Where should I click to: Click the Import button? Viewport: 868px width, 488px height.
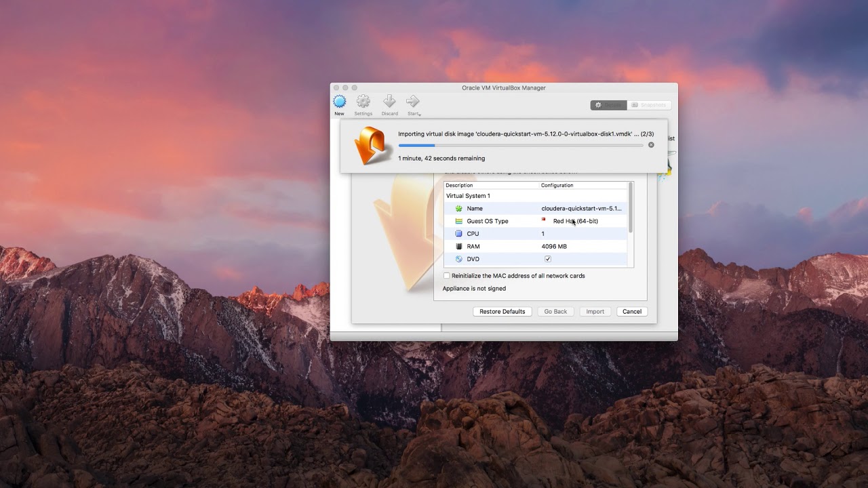(595, 312)
